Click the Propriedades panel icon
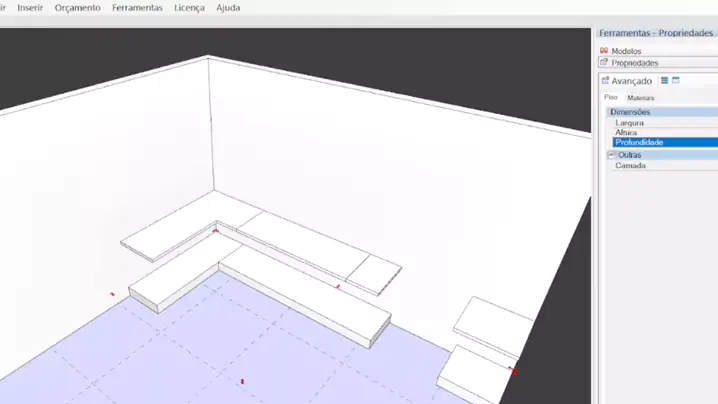718x404 pixels. (x=604, y=63)
